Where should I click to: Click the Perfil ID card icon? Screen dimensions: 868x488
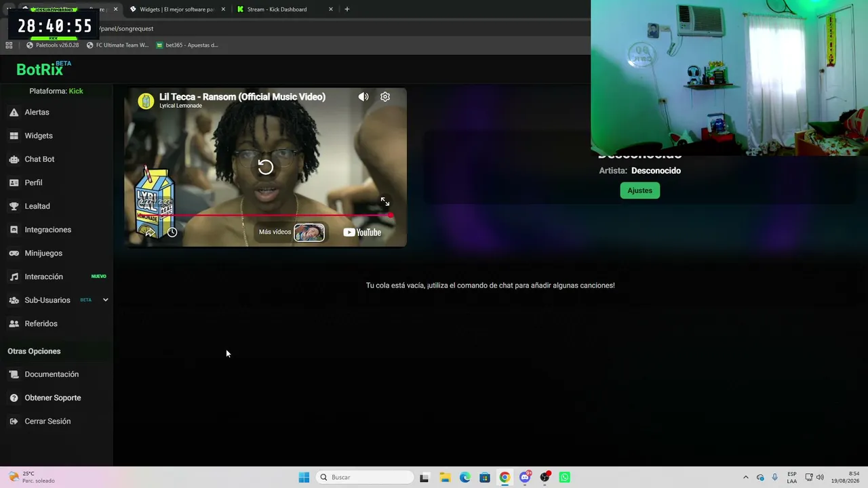(14, 183)
